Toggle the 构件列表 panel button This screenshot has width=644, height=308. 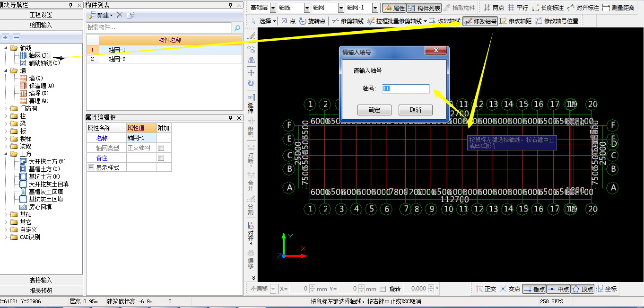click(424, 8)
